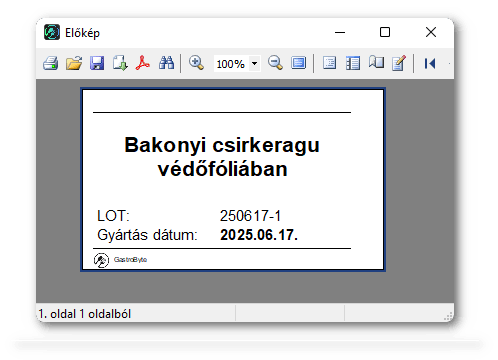Select the LOT value 250617-1
Image resolution: width=498 pixels, height=360 pixels.
click(250, 216)
